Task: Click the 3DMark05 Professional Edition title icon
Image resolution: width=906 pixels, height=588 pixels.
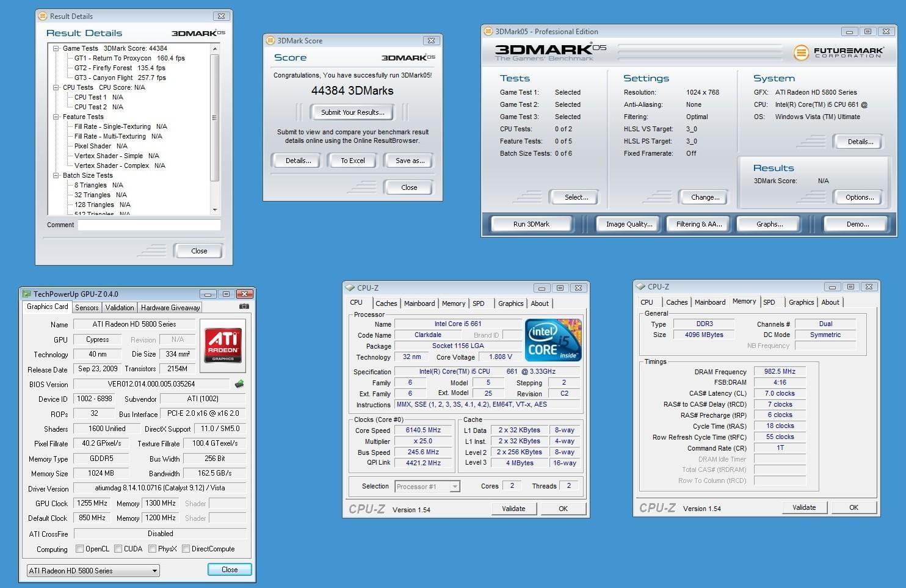Action: point(488,31)
